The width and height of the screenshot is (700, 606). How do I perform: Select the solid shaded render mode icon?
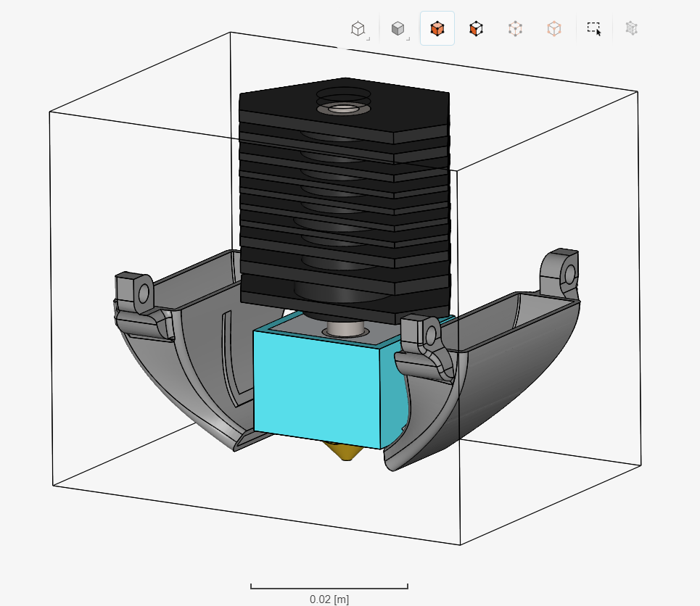pyautogui.click(x=397, y=28)
